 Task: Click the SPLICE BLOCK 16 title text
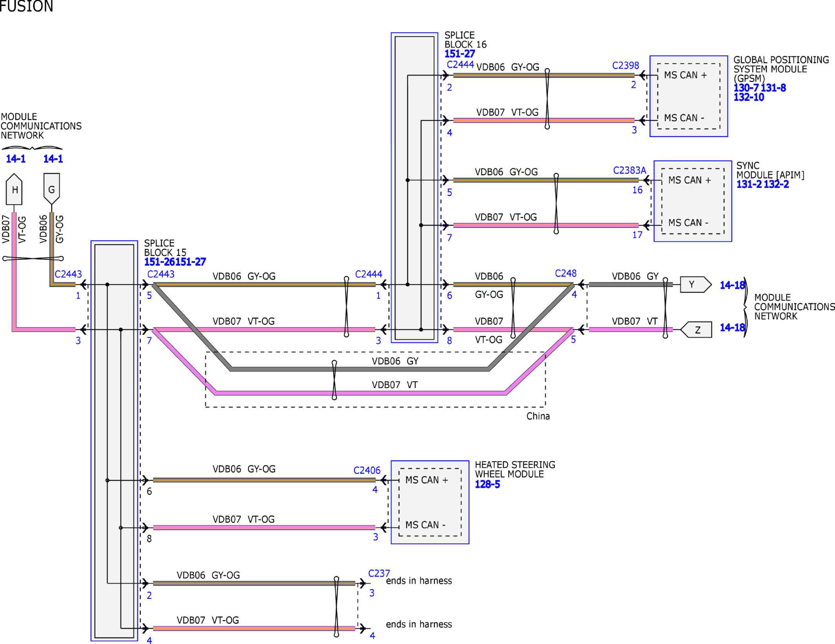(x=465, y=40)
